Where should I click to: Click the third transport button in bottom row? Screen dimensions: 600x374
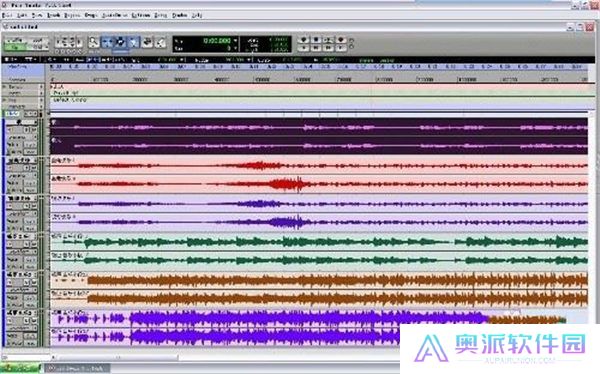(x=328, y=48)
